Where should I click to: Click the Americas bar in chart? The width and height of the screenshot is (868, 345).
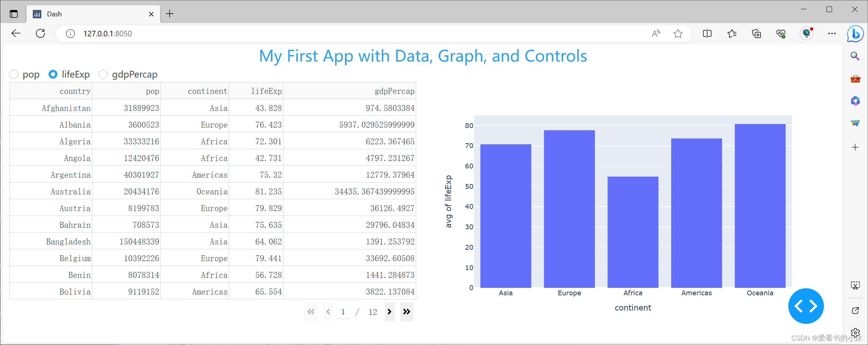pyautogui.click(x=696, y=213)
